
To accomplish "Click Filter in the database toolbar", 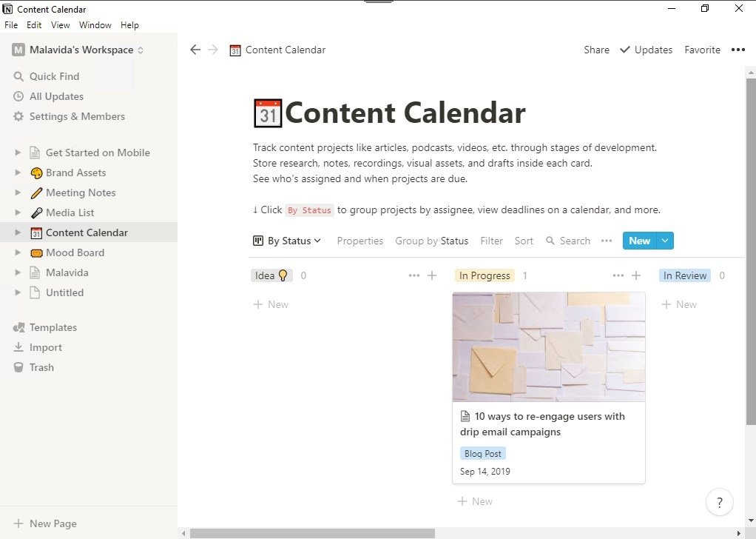I will coord(491,241).
